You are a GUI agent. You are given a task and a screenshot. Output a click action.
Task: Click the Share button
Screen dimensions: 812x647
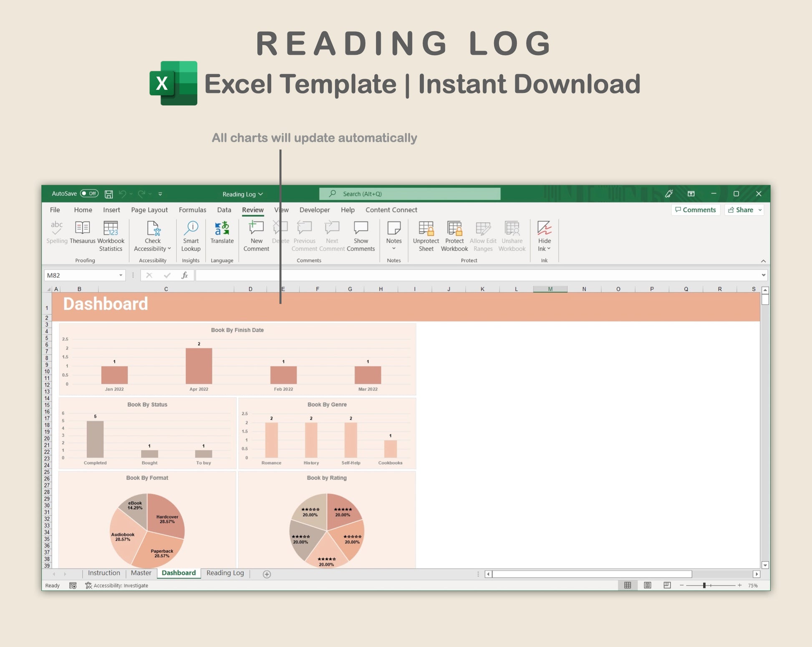741,210
